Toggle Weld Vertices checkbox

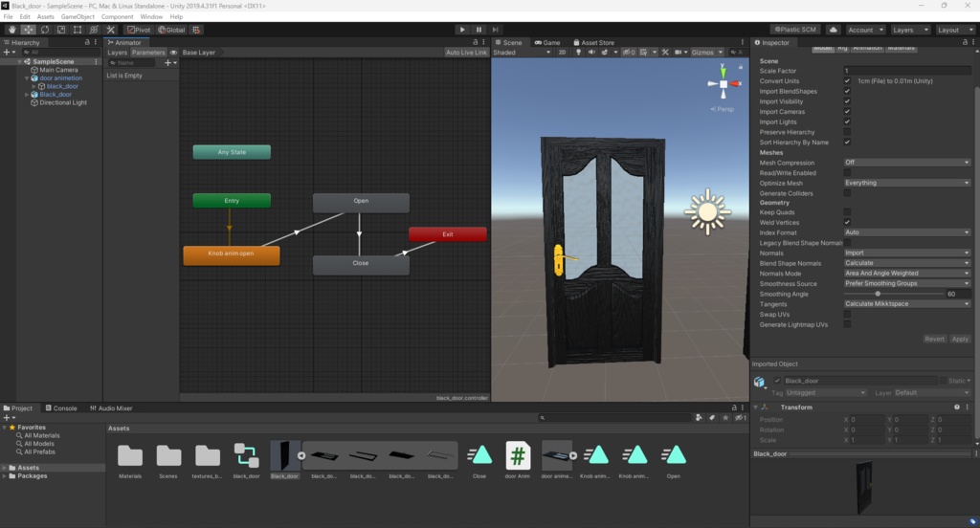[847, 223]
